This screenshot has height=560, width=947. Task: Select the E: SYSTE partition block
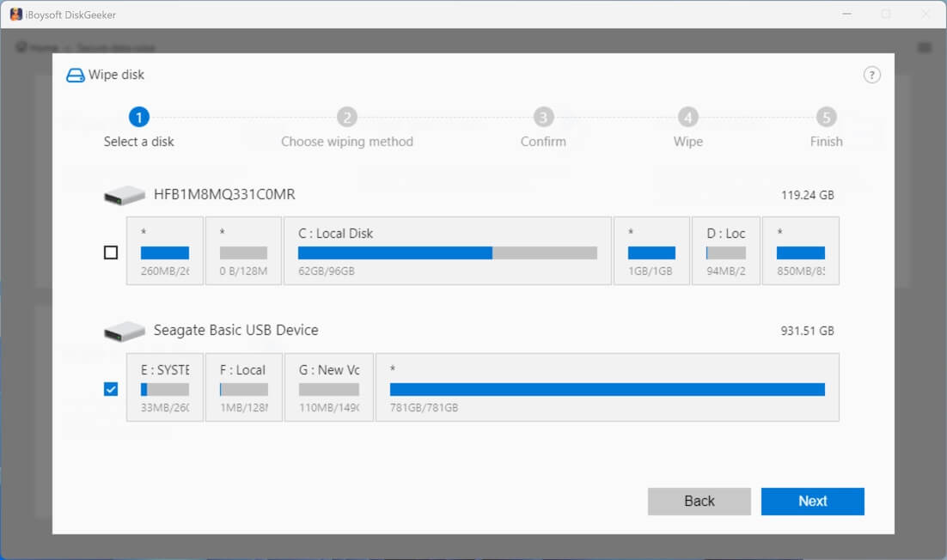point(165,387)
